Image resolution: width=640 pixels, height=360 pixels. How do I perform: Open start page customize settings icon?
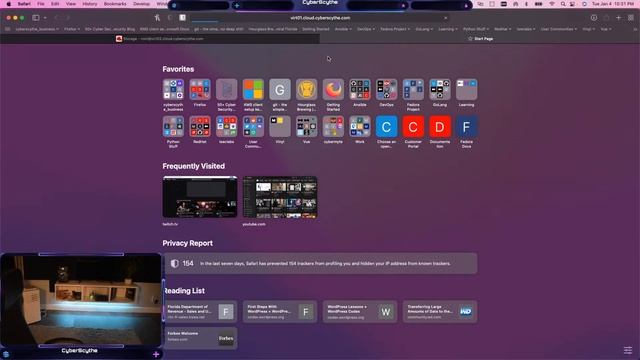pyautogui.click(x=628, y=350)
